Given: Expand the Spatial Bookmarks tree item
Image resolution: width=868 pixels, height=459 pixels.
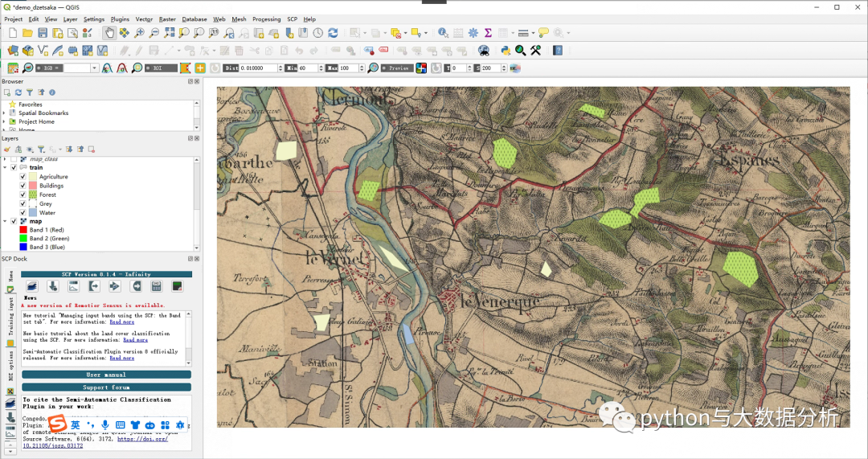Looking at the screenshot, I should (4, 113).
